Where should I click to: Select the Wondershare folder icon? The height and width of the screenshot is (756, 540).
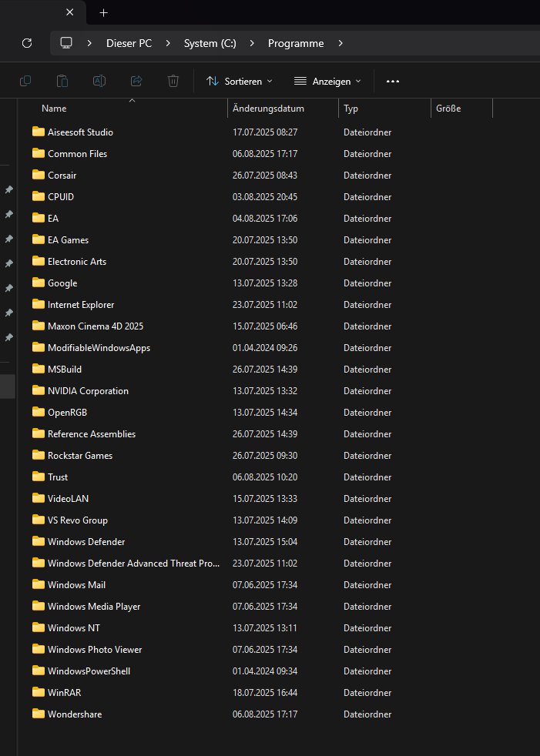(39, 714)
